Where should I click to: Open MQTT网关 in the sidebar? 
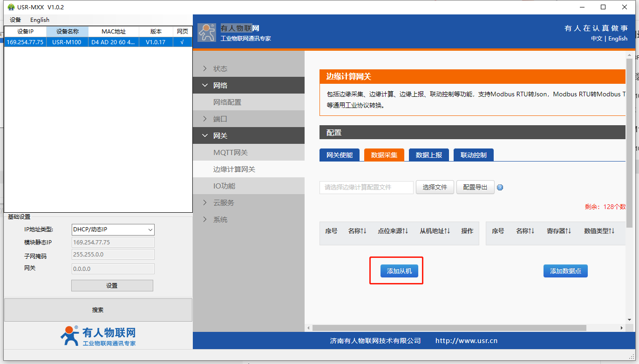coord(249,153)
